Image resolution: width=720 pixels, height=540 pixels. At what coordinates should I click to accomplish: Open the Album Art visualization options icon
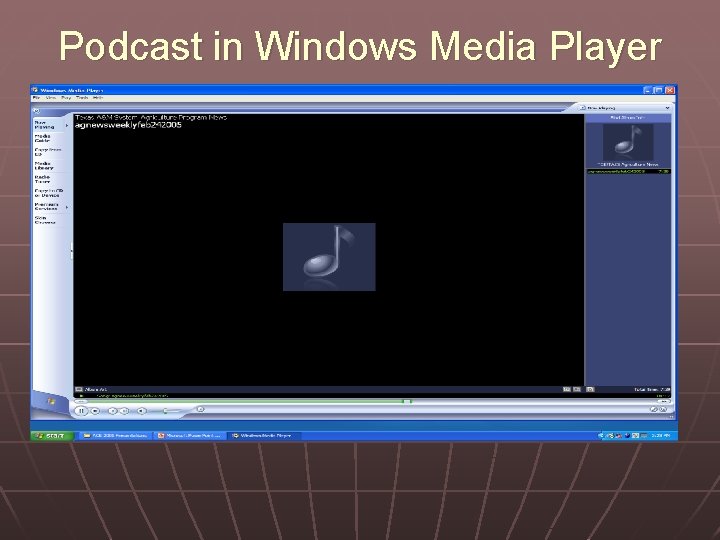pyautogui.click(x=79, y=389)
